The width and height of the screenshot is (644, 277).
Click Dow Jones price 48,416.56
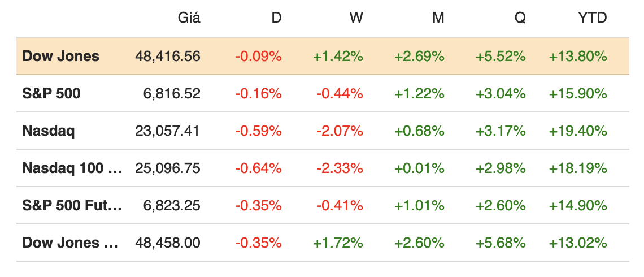168,56
